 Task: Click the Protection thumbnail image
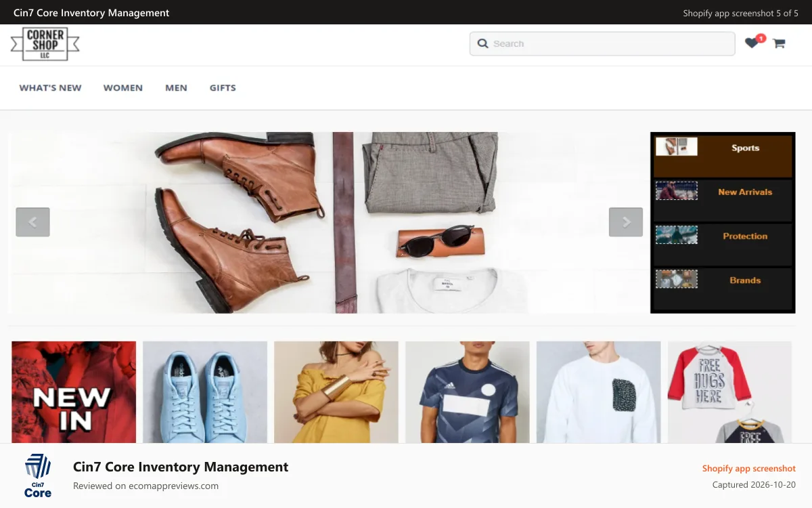[x=677, y=234]
